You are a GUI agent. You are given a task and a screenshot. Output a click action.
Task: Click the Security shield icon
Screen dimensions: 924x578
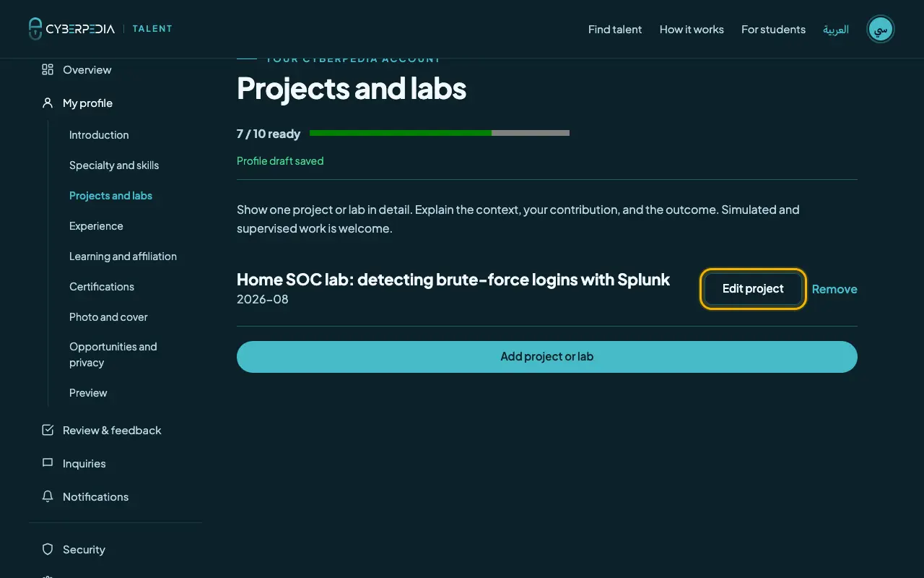point(48,549)
